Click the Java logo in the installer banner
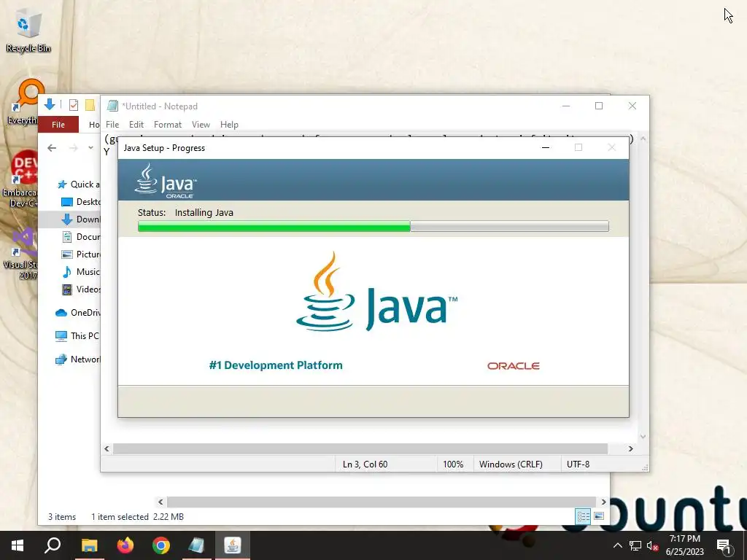Viewport: 747px width, 560px height. point(166,181)
